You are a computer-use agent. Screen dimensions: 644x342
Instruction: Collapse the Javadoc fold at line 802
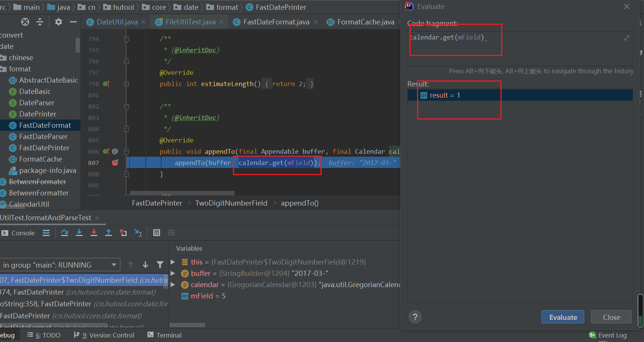[127, 106]
